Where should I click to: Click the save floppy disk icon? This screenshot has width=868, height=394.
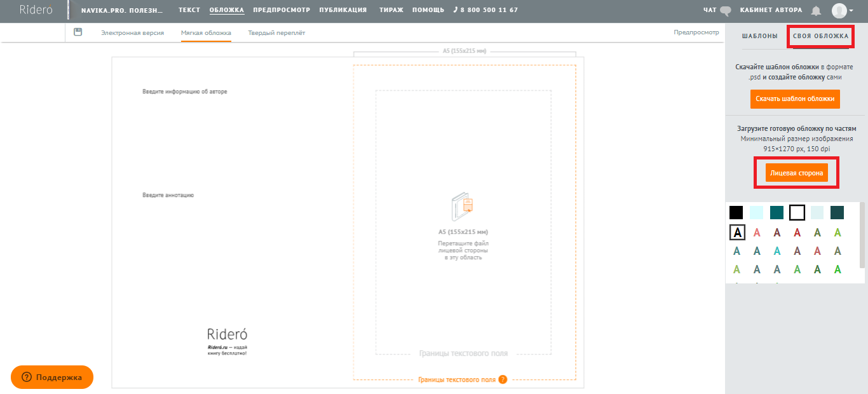point(78,32)
